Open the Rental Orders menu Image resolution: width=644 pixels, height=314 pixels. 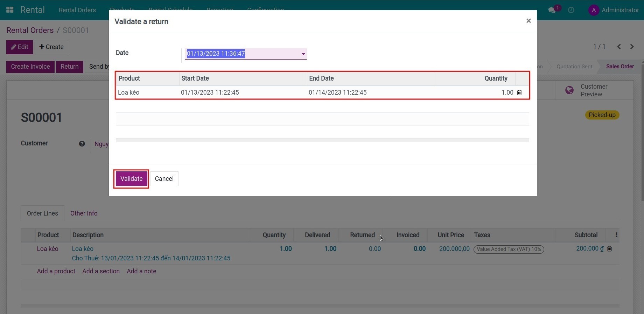pyautogui.click(x=77, y=10)
